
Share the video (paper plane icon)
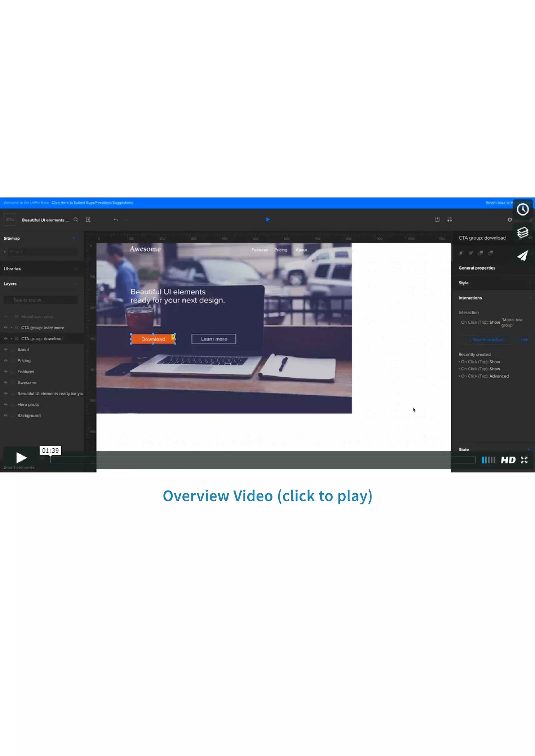522,256
